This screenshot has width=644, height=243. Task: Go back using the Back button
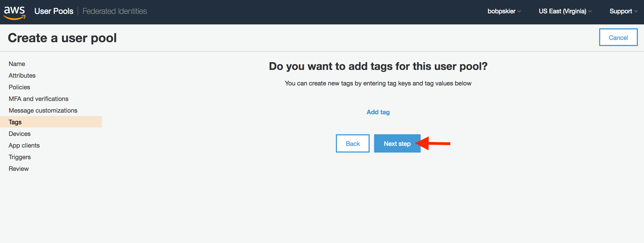tap(352, 143)
